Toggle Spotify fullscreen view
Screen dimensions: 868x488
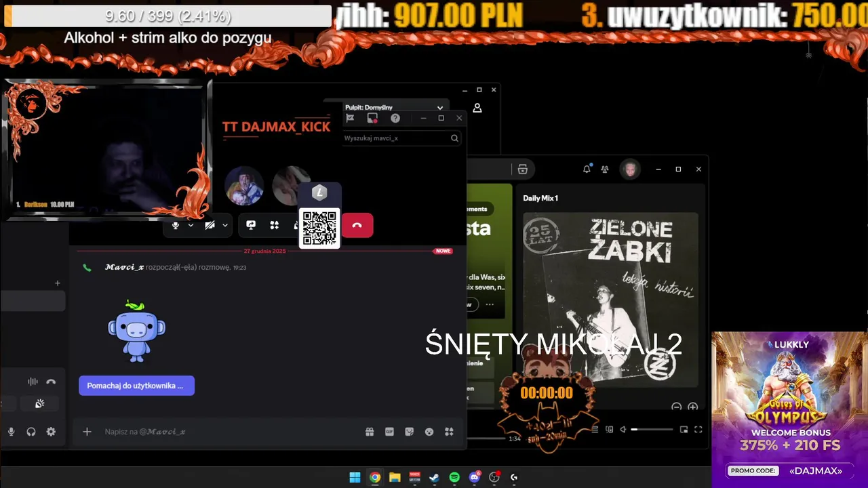click(698, 429)
